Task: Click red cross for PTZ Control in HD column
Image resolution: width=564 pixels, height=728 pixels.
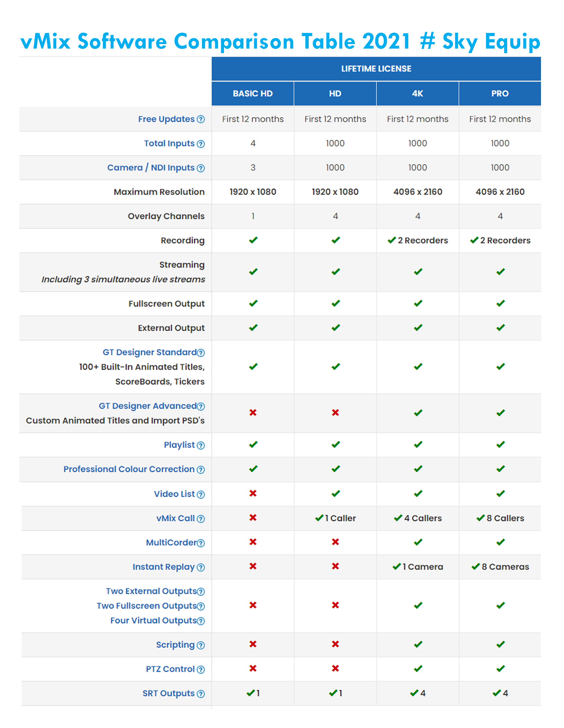Action: (335, 668)
